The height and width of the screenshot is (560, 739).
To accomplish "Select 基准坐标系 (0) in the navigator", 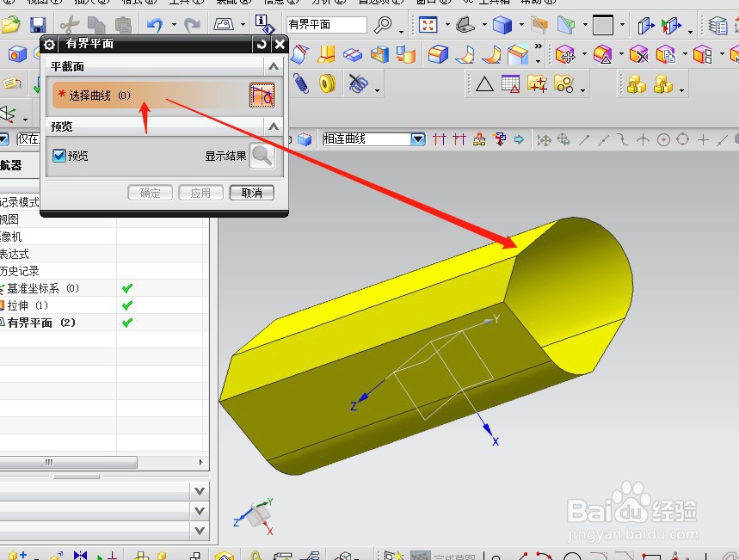I will point(43,288).
